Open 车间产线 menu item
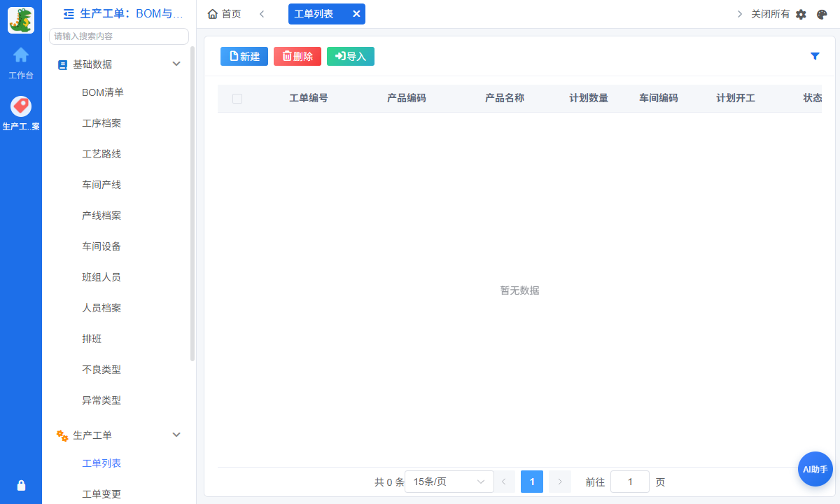Viewport: 840px width, 504px height. point(101,185)
